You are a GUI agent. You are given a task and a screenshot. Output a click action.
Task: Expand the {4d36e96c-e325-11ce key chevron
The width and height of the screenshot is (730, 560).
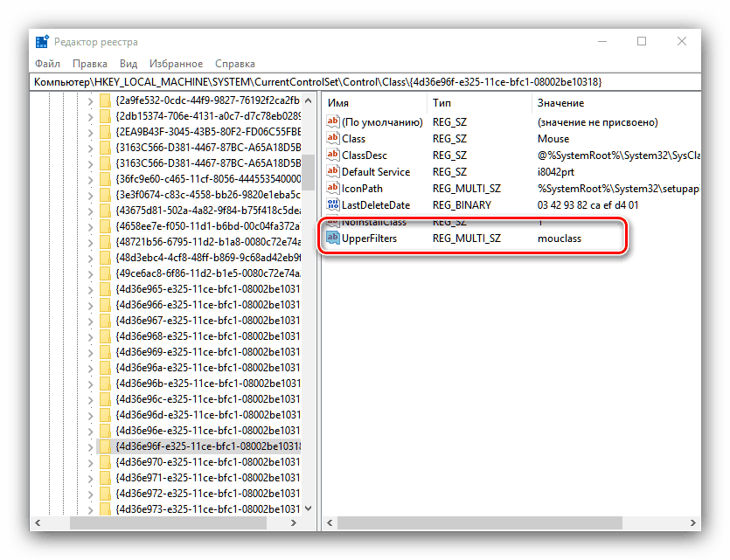tap(90, 400)
